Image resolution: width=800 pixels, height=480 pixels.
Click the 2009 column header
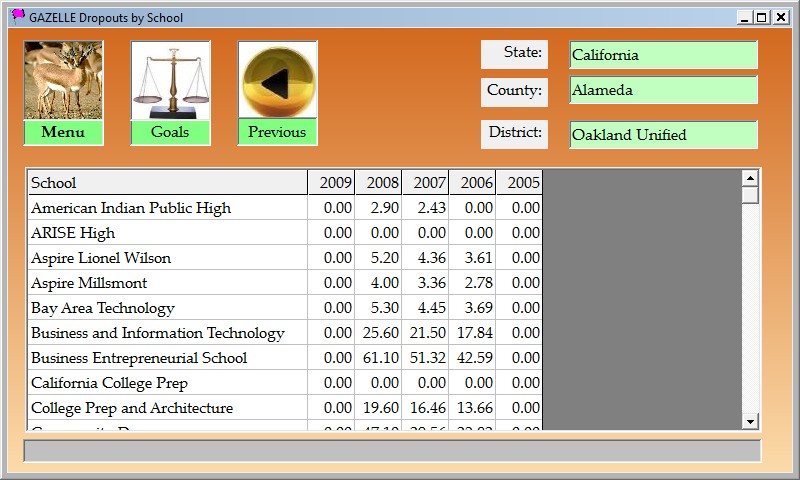(x=332, y=183)
